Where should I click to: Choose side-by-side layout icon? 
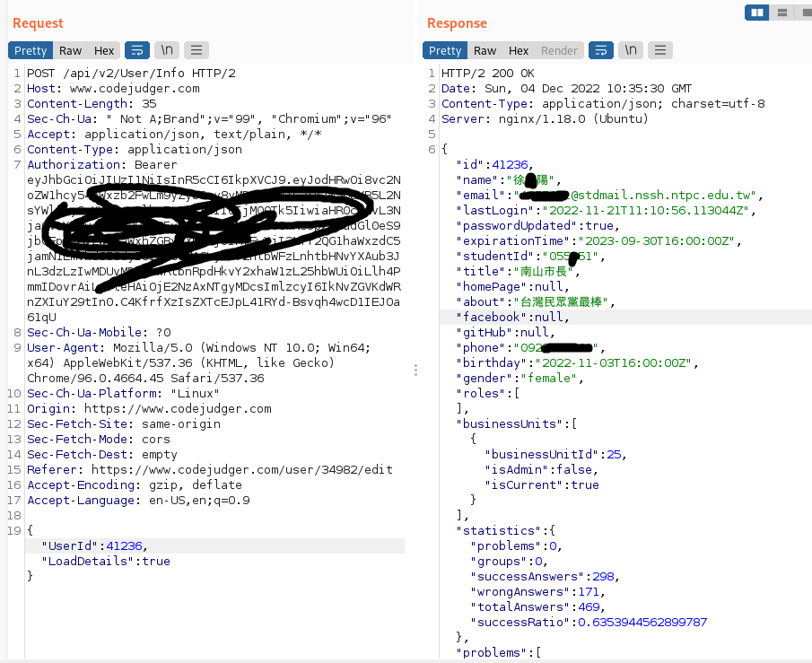(x=757, y=13)
